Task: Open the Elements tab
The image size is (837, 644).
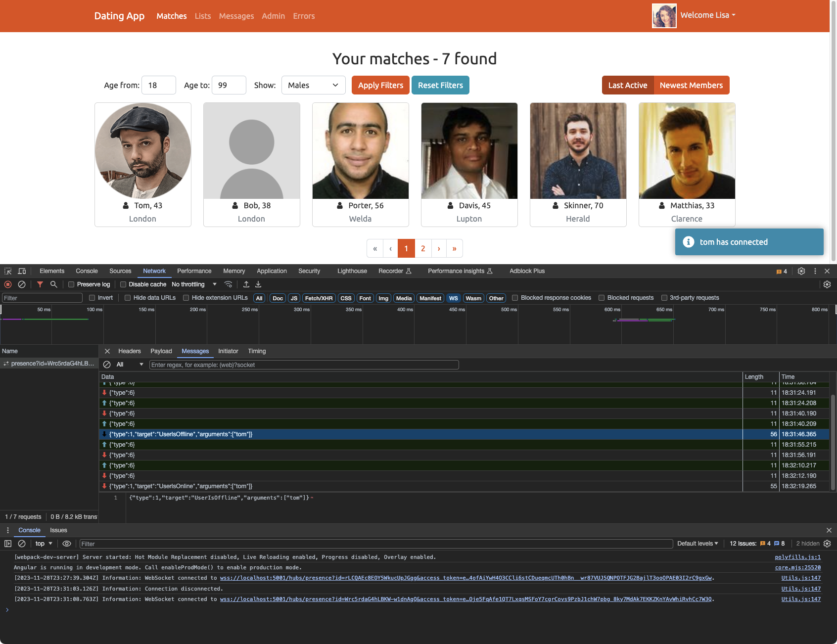Action: (x=52, y=271)
